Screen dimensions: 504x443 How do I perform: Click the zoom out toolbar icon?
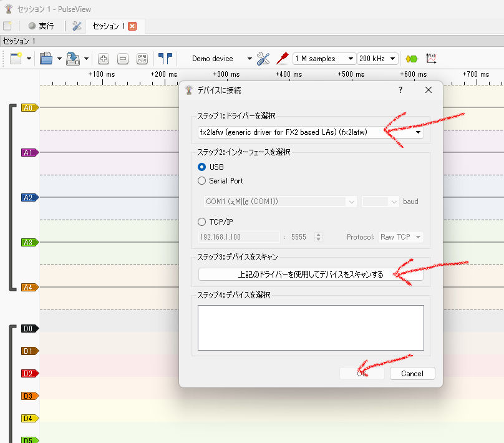click(x=123, y=59)
